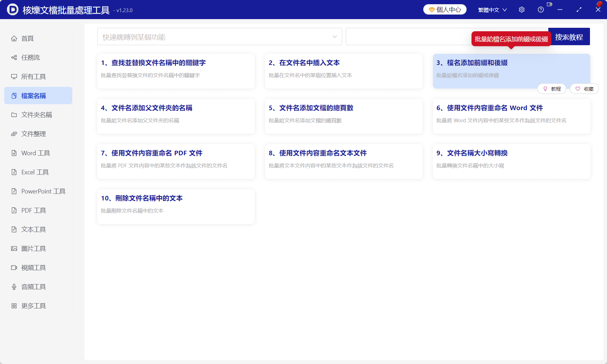Select Excel 工具 in sidebar
Screen dimensions: 607x364
38,172
